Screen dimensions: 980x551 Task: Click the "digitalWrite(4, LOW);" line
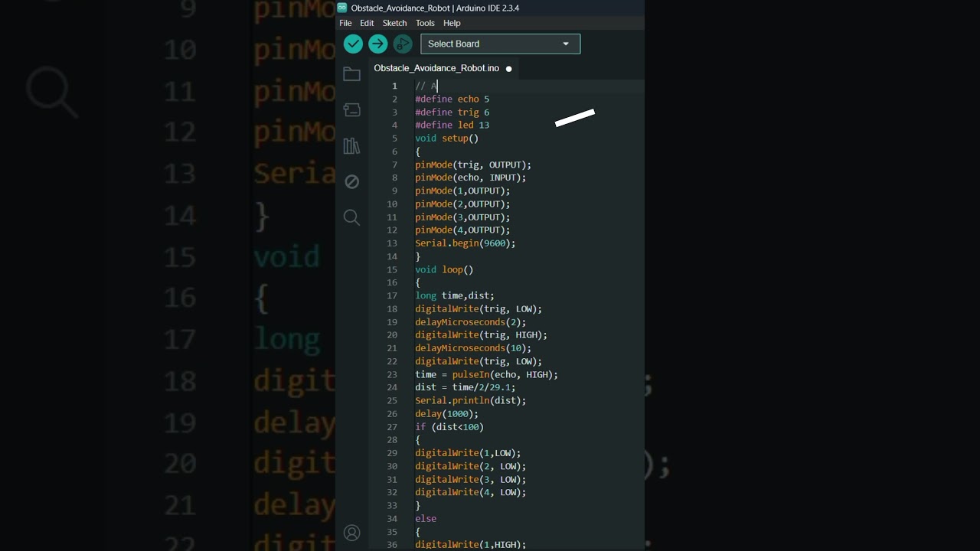click(471, 492)
